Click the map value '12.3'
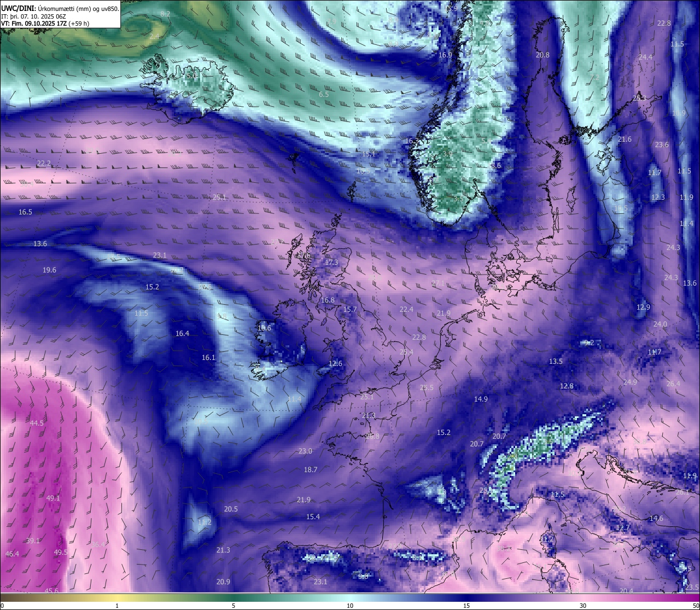 coord(658,197)
